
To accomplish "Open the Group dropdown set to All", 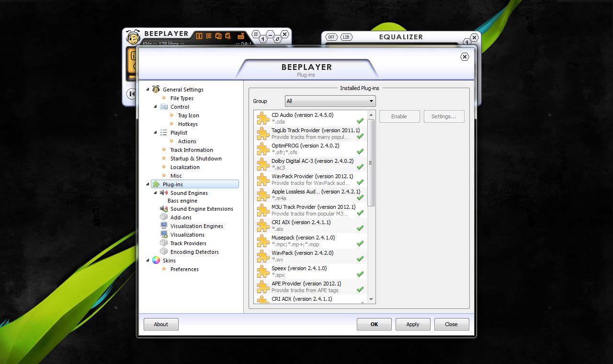I will pos(330,101).
